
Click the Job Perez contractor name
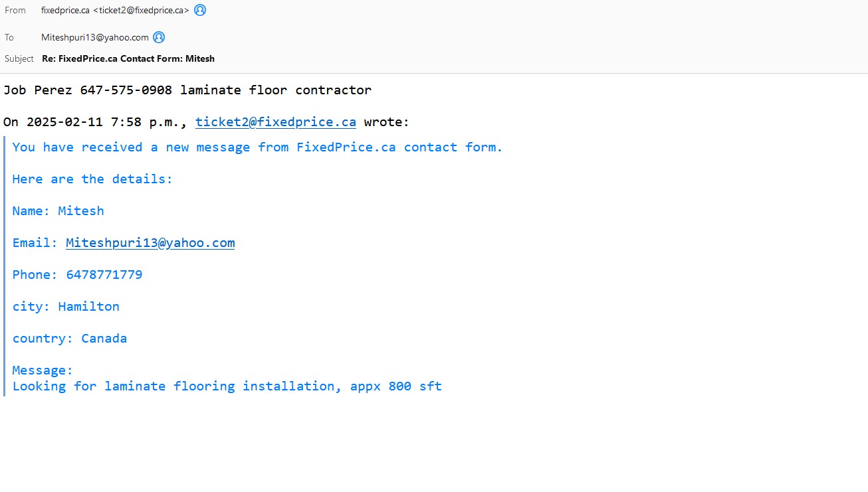(x=38, y=90)
